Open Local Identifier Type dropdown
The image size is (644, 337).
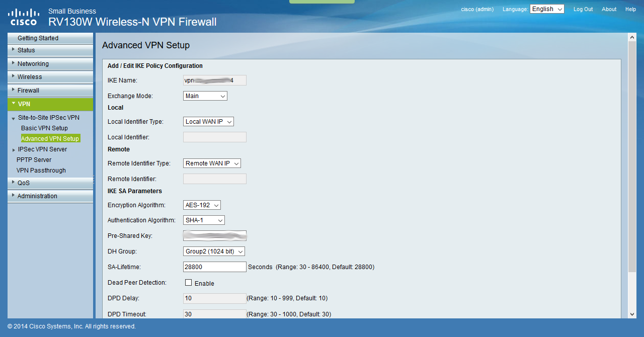(x=208, y=122)
